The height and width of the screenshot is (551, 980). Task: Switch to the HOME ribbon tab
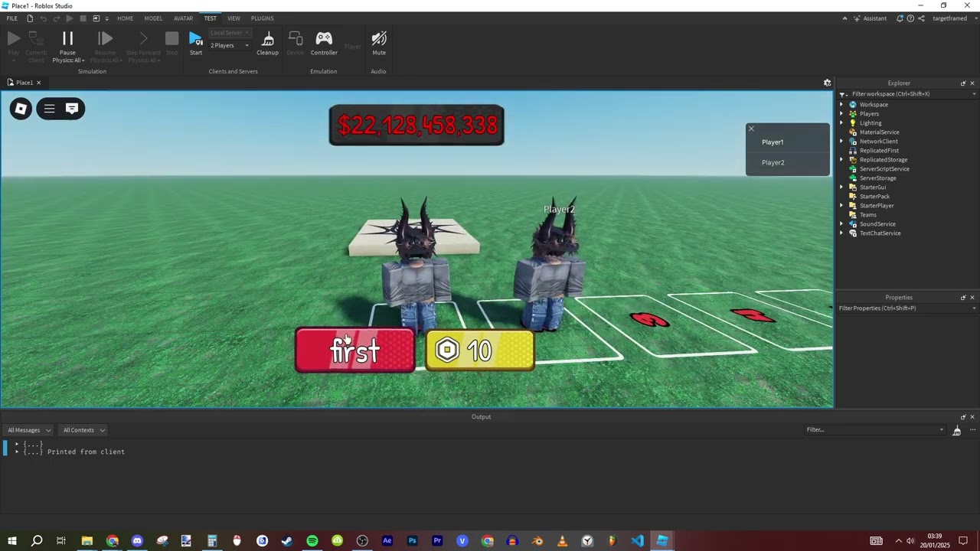[x=125, y=18]
